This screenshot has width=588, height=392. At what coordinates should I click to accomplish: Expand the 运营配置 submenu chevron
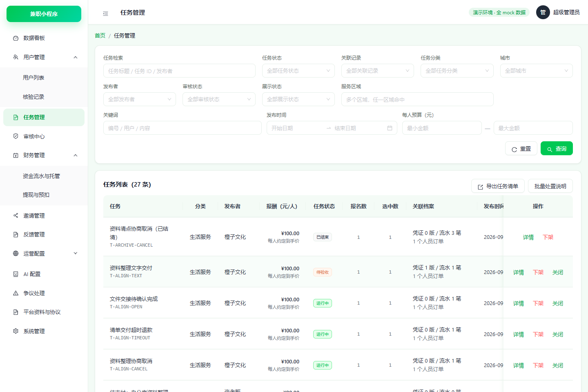coord(76,254)
